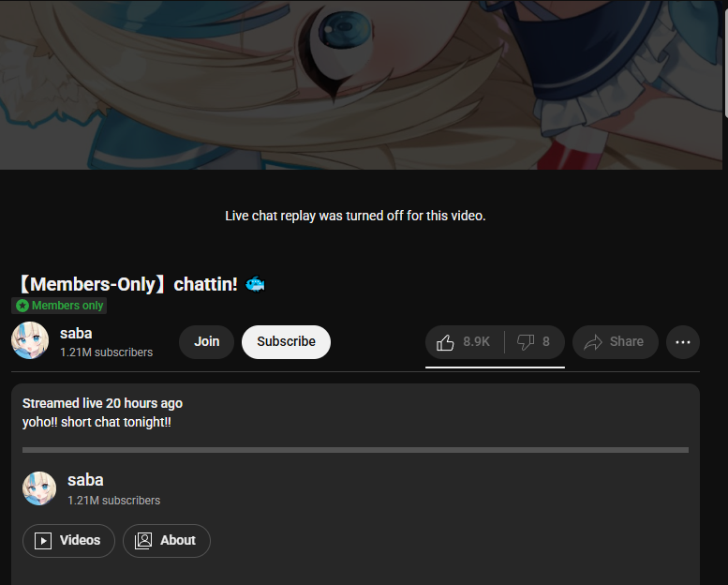Image resolution: width=728 pixels, height=585 pixels.
Task: Click the Members only badge label
Action: (x=67, y=306)
